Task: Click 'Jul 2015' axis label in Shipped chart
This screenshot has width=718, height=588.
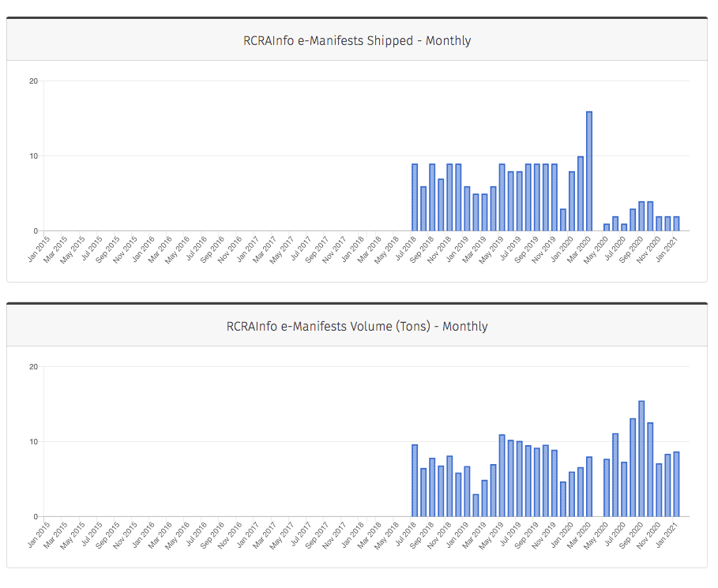Action: 92,249
